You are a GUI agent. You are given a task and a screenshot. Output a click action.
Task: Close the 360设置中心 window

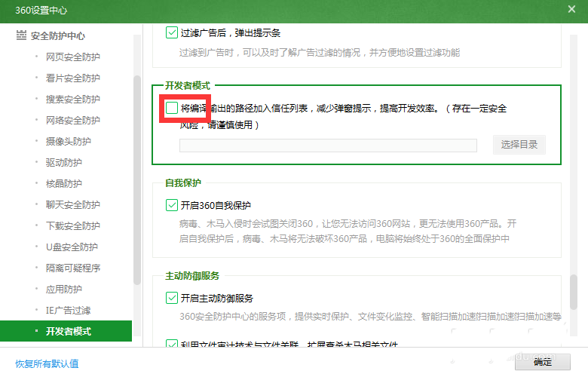coord(571,9)
